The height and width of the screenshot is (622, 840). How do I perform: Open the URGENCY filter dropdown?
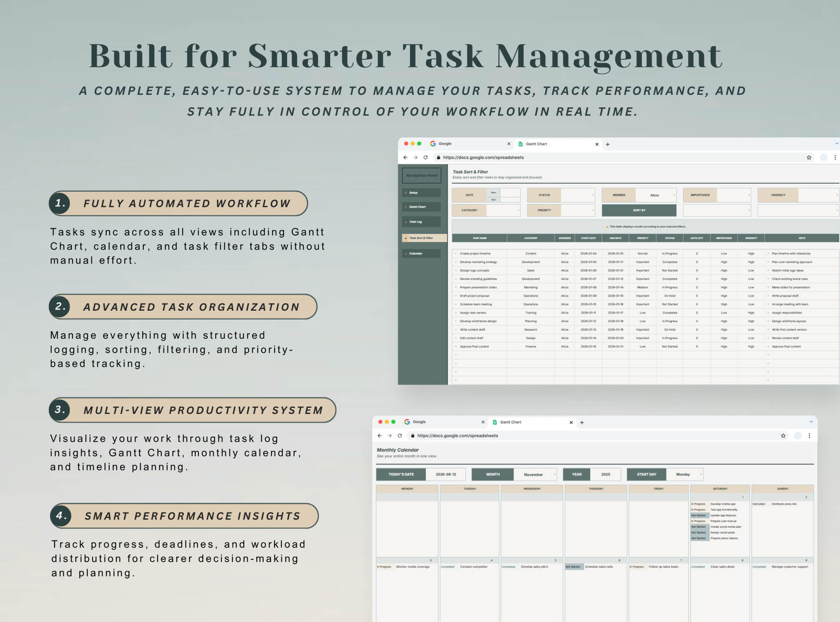pyautogui.click(x=819, y=195)
